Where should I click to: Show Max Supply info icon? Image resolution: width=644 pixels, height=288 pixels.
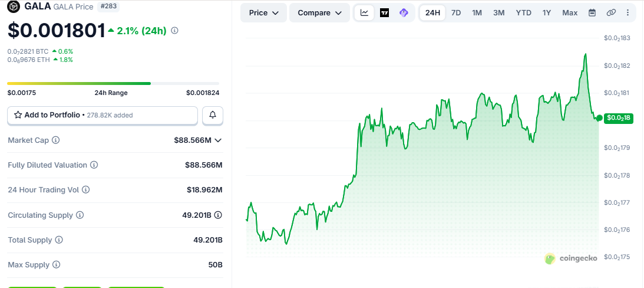pos(57,264)
